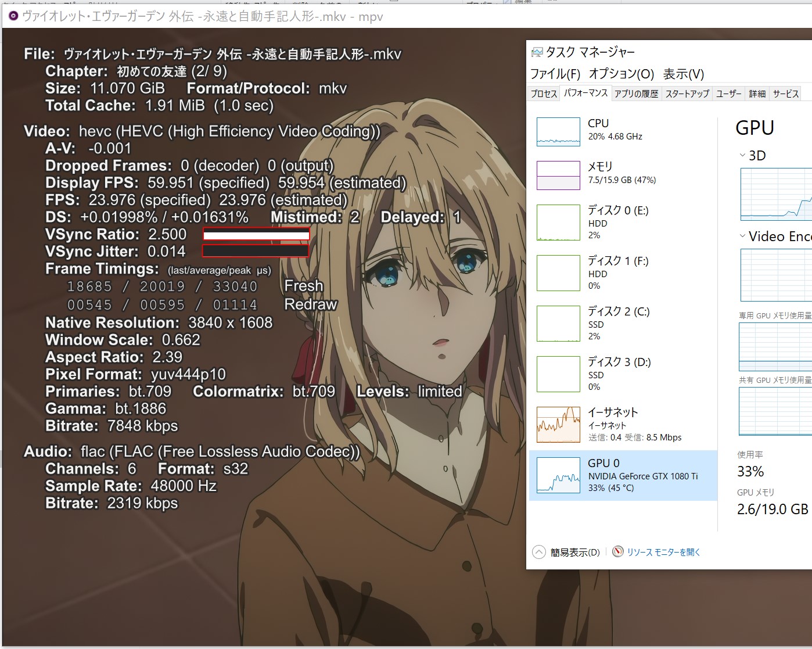Click the mpv File name stats line

coord(212,54)
